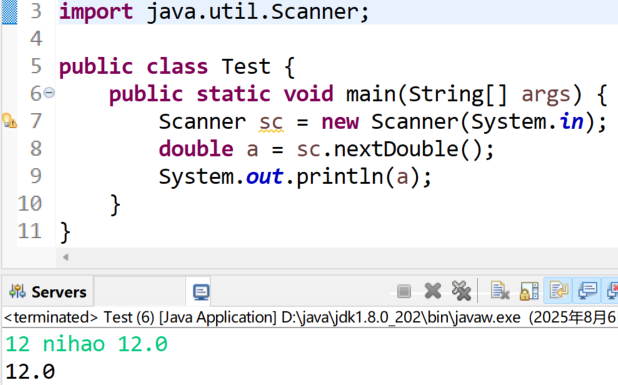Click line number 4 in the gutter
Screen dimensions: 618x385
coord(36,39)
